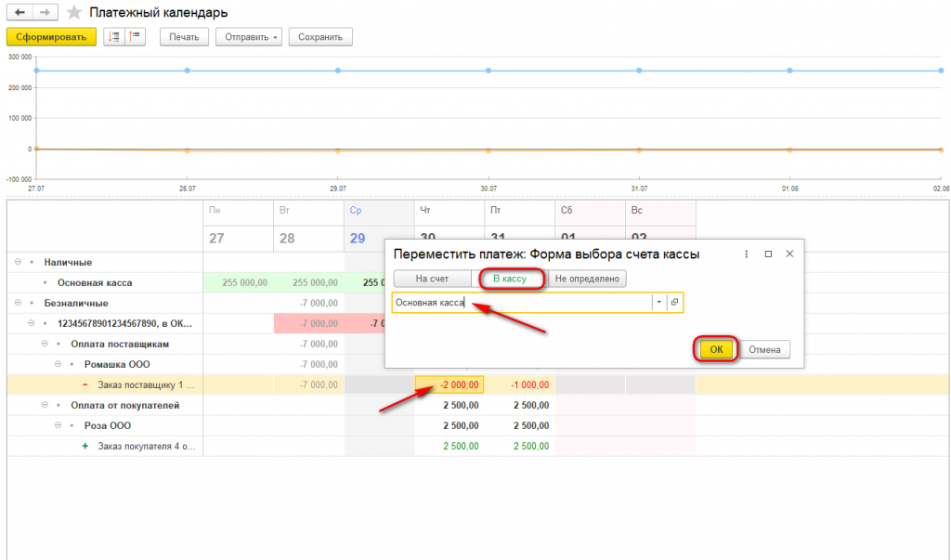Collapse the 'Безналичные' group
Image resolution: width=951 pixels, height=560 pixels.
pos(18,303)
